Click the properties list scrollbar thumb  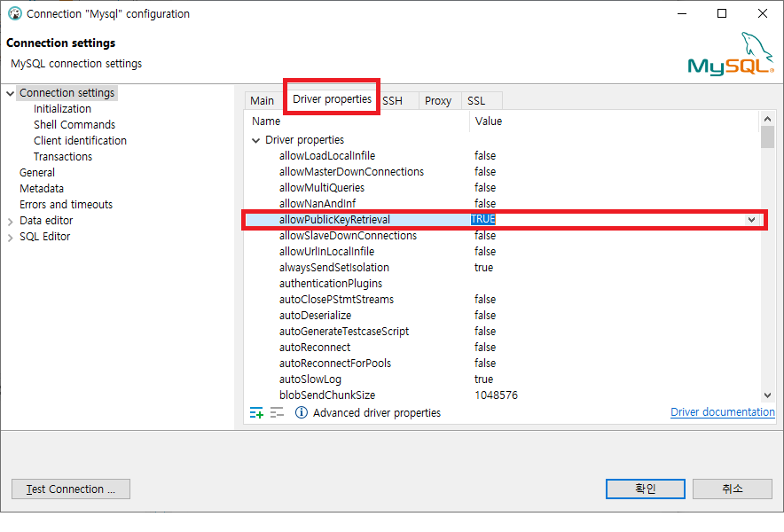767,137
